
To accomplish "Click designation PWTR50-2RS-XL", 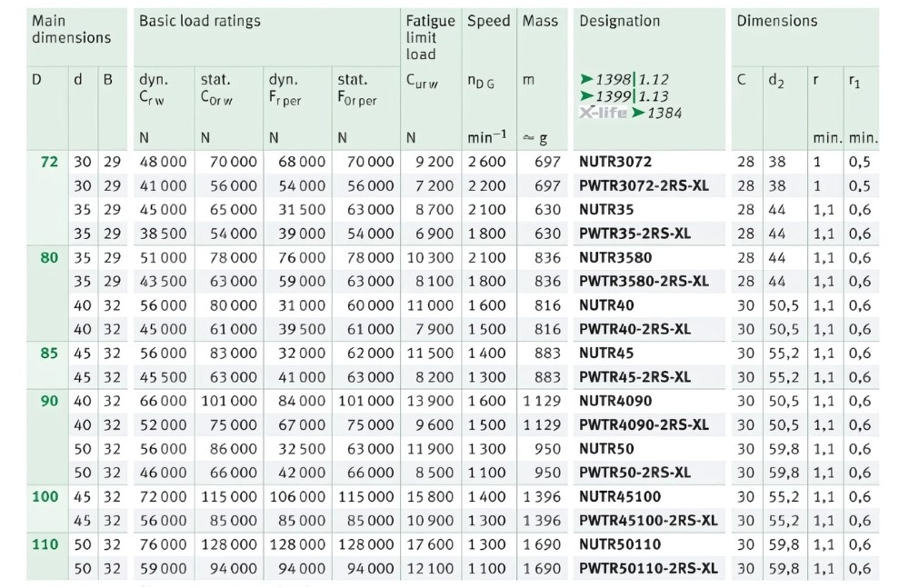I will point(634,473).
